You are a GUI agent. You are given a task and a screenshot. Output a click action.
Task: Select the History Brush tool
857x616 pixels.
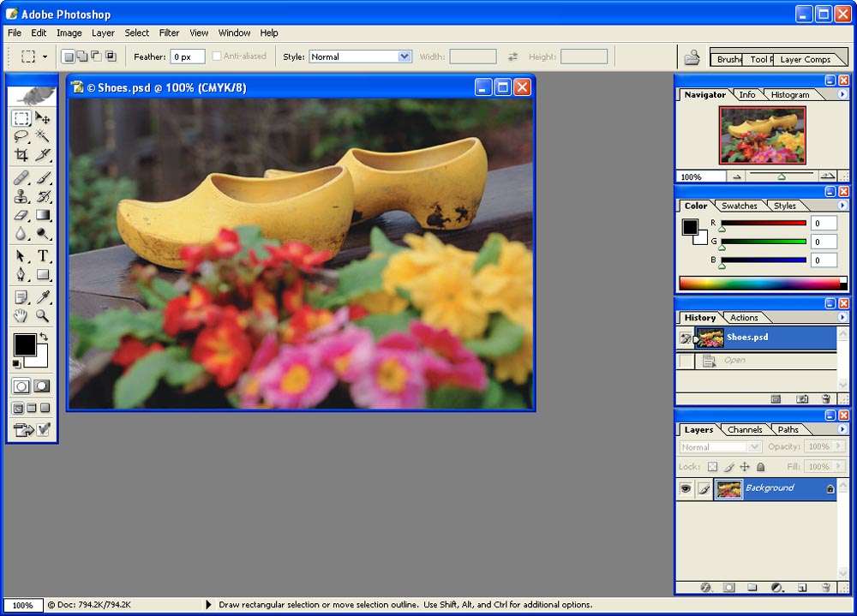[42, 196]
